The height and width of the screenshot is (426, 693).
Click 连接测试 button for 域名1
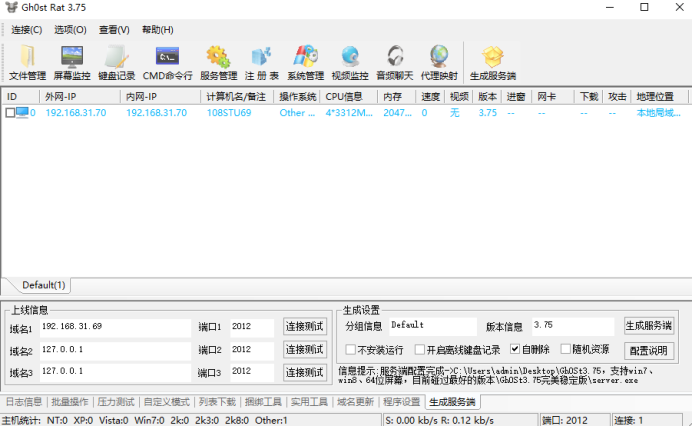click(305, 327)
